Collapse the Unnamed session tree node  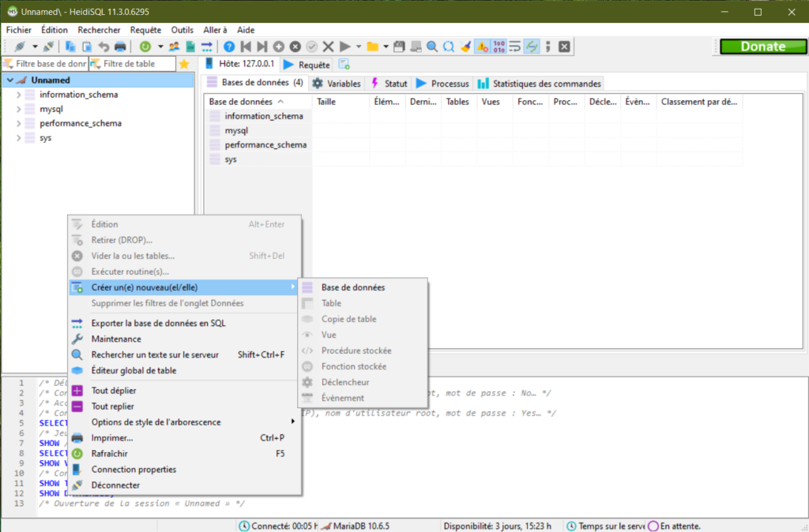9,80
